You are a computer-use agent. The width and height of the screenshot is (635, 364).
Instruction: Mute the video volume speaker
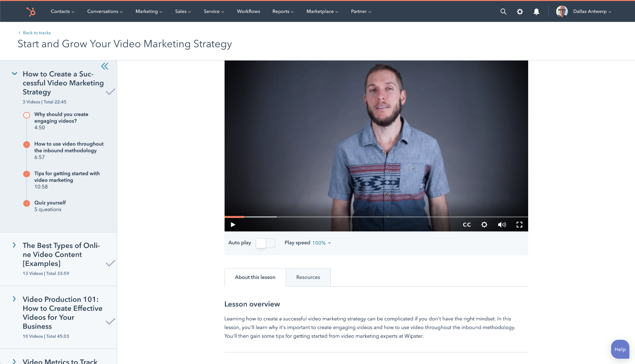pos(502,225)
